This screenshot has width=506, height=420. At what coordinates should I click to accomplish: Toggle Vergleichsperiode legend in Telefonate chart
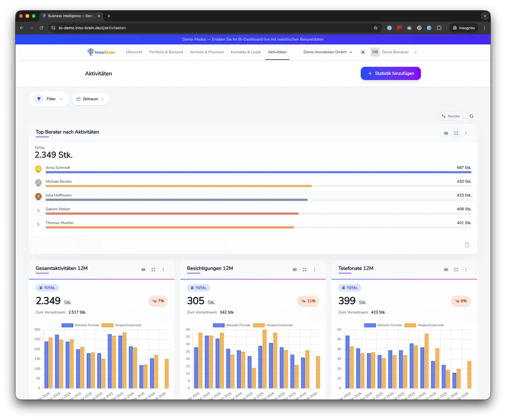tap(424, 325)
